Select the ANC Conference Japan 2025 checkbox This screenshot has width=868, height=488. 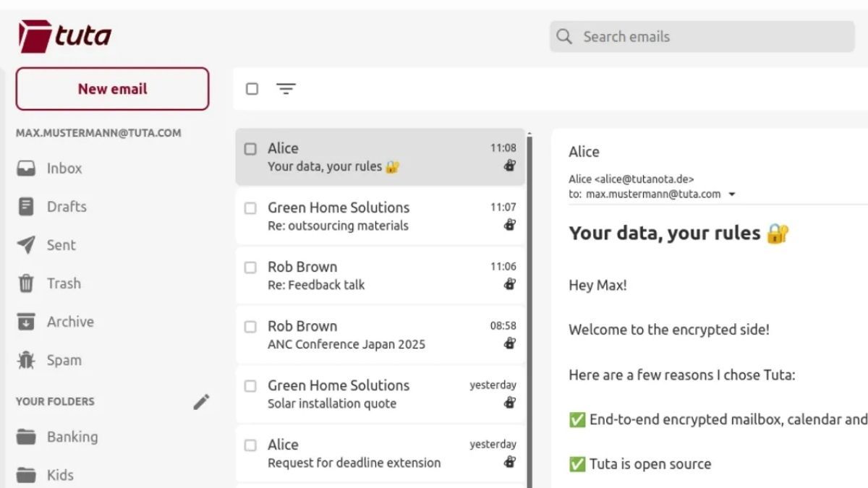point(250,327)
